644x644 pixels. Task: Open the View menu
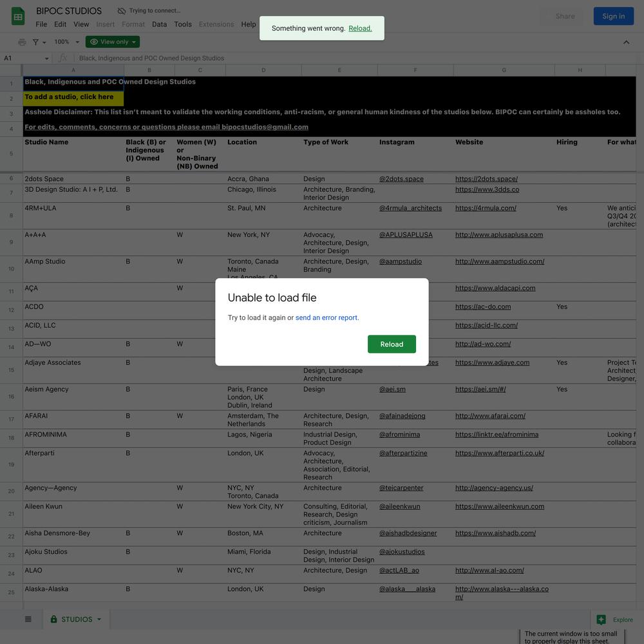[x=81, y=24]
